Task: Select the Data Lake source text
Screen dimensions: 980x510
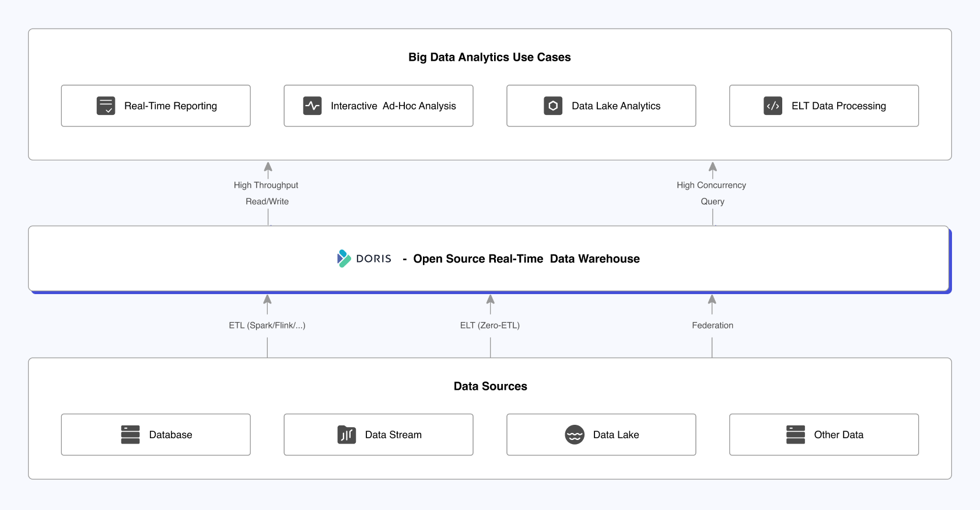Action: pos(616,435)
